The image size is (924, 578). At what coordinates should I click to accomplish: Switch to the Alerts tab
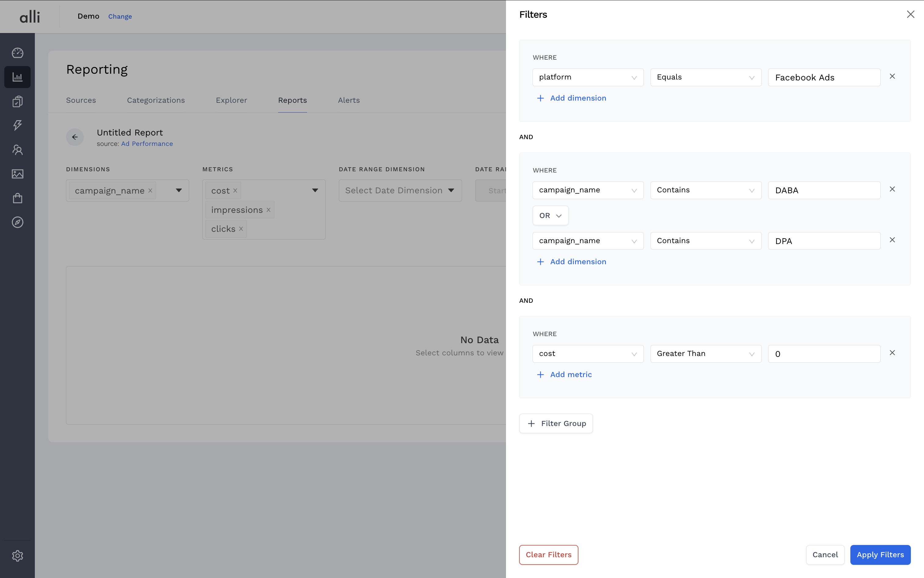coord(349,100)
